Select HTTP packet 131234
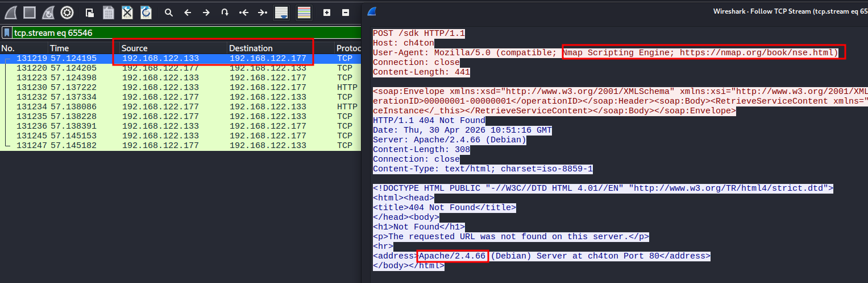Screen dimensions: 868x283 (x=180, y=106)
